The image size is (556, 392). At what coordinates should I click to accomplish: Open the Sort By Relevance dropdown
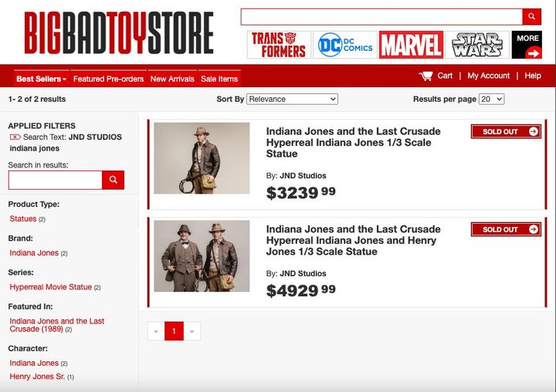pyautogui.click(x=292, y=99)
